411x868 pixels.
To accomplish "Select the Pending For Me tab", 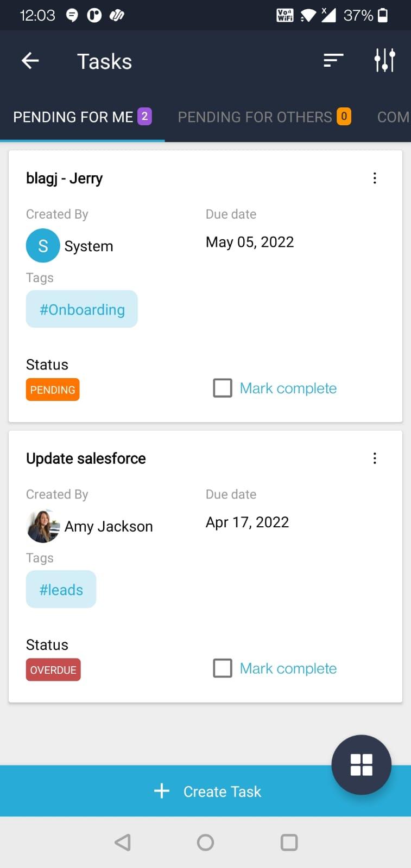I will (81, 117).
